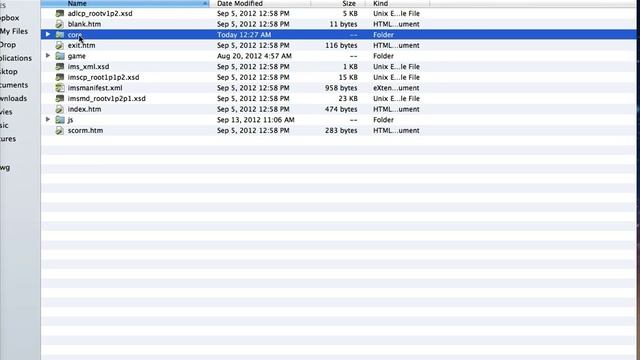Select the file name ims_xml.xsd
Screen dimensions: 640x360
(89, 67)
